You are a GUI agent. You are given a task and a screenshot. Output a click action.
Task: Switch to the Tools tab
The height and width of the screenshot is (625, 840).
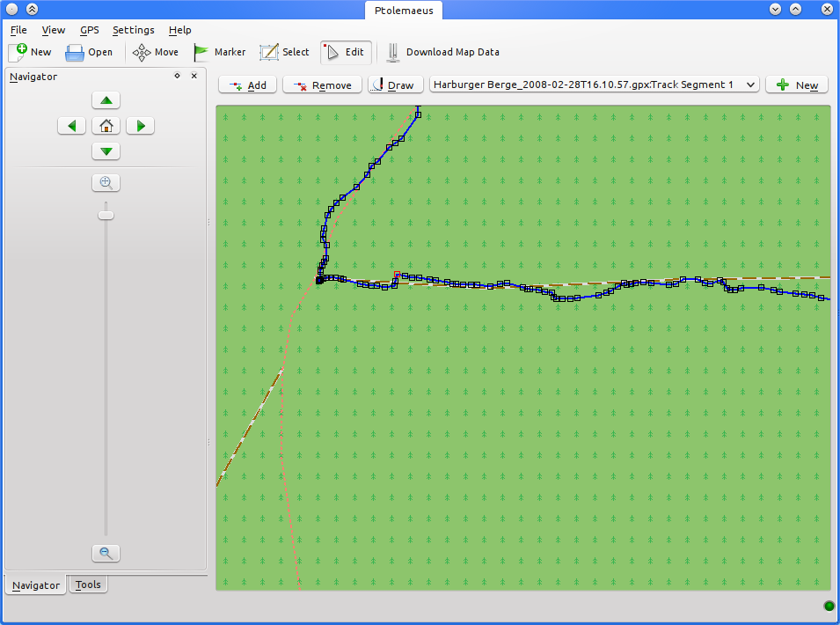88,585
